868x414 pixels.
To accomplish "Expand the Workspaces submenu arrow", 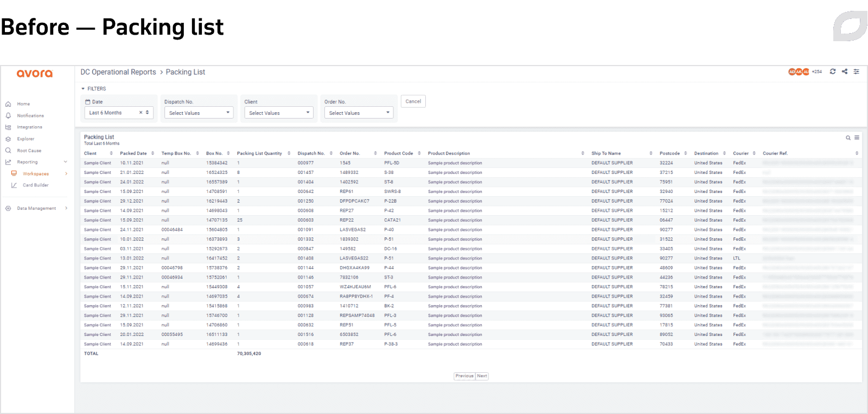I will click(66, 173).
